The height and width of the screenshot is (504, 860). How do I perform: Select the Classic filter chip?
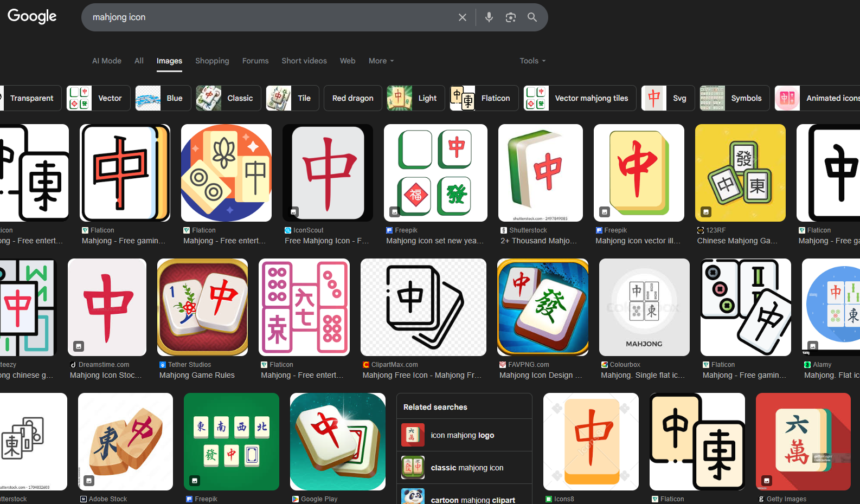click(x=228, y=98)
